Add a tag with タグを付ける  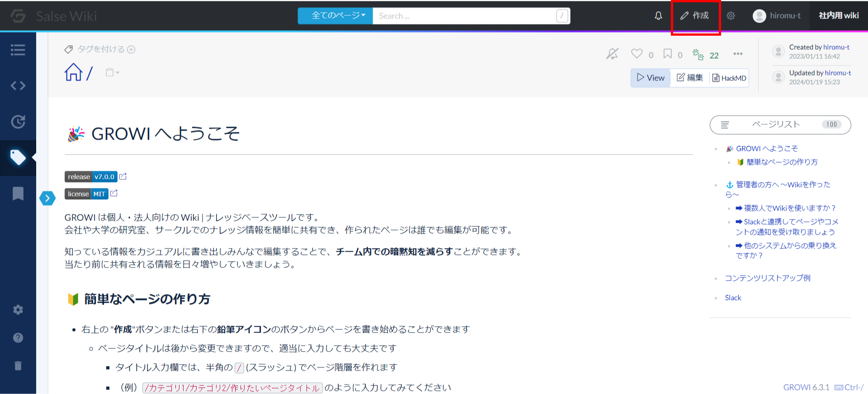point(100,49)
